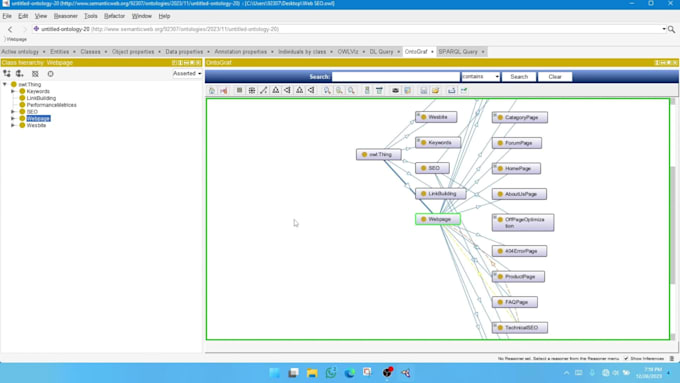Add a sibling class in Class hierarchy toolbar
The image size is (680, 383).
click(20, 74)
